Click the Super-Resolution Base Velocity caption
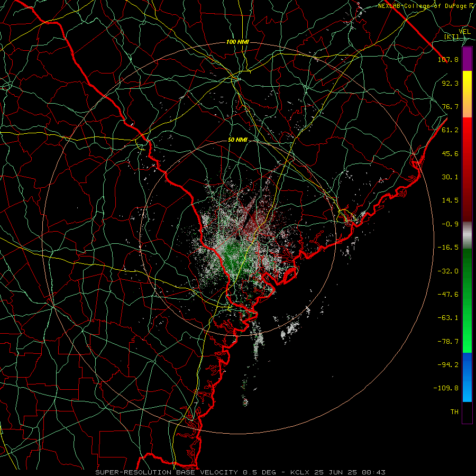Viewport: 476px width, 476px height. pos(241,472)
